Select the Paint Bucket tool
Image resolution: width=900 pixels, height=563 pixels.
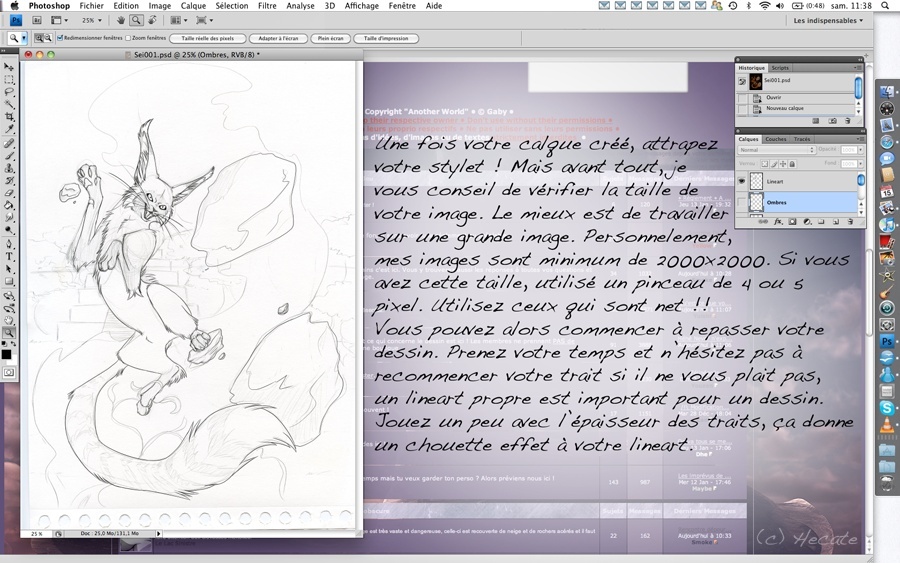pyautogui.click(x=9, y=203)
